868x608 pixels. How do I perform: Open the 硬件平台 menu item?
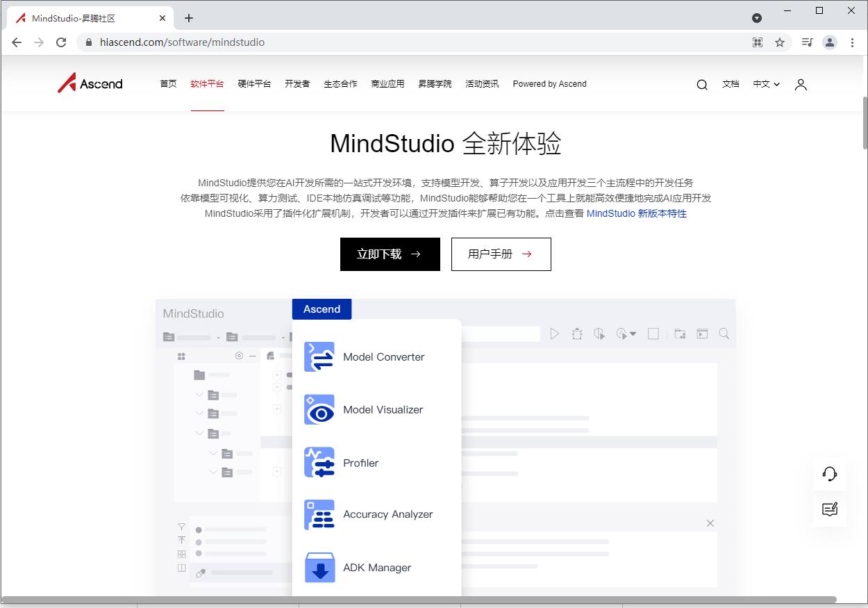point(254,84)
